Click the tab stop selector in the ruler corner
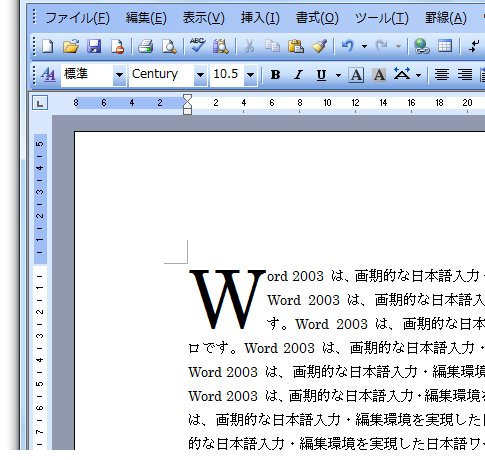The image size is (485, 460). [x=40, y=103]
